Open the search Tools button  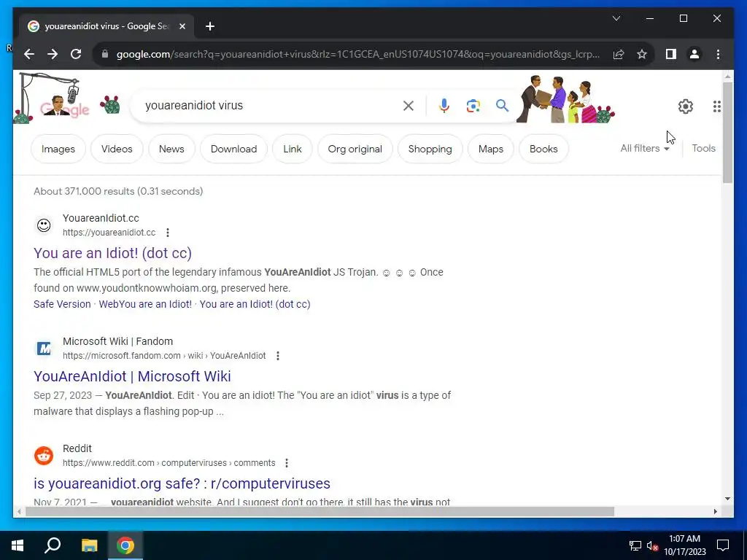(704, 149)
